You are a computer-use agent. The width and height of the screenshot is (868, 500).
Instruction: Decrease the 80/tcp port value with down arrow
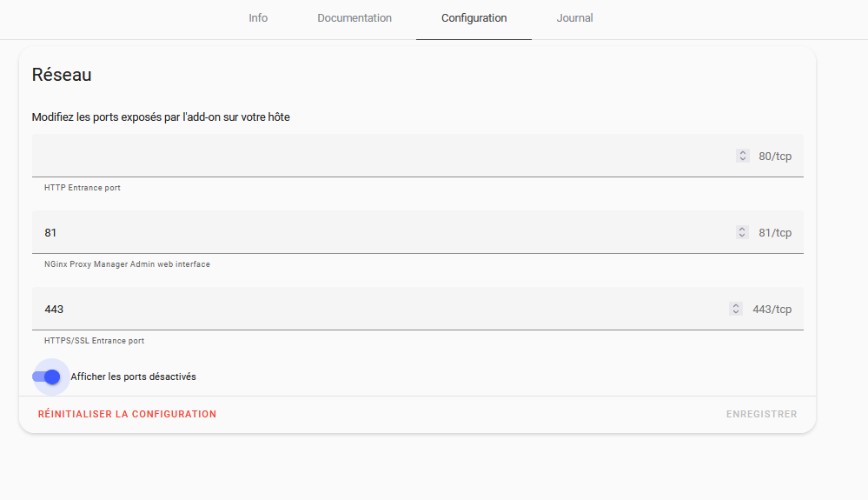[x=743, y=159]
